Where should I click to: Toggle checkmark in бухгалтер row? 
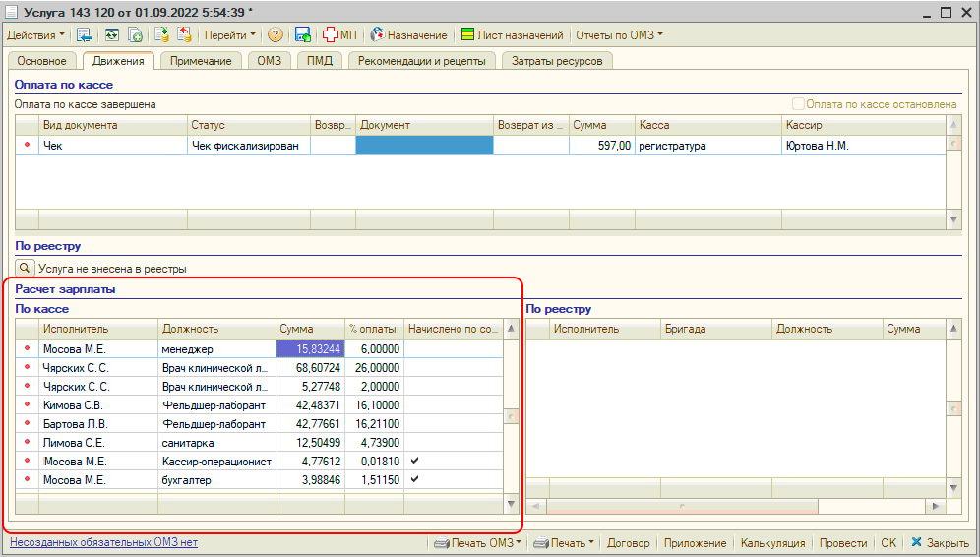tap(414, 480)
